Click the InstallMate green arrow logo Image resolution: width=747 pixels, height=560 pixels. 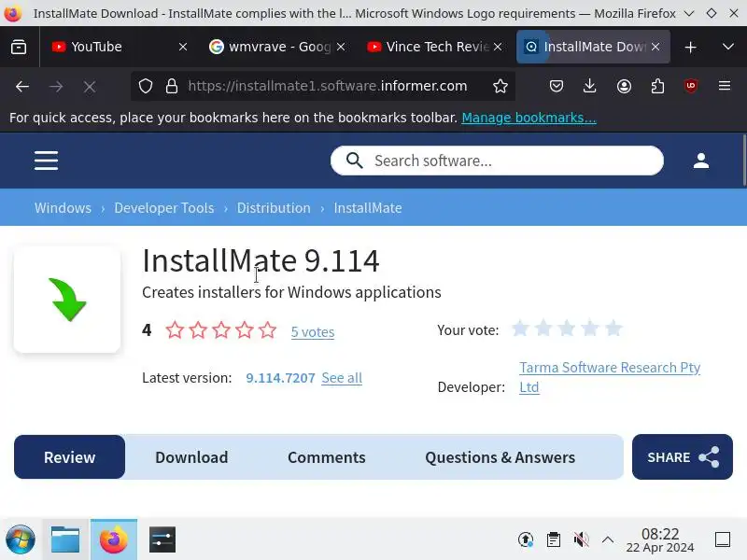67,300
